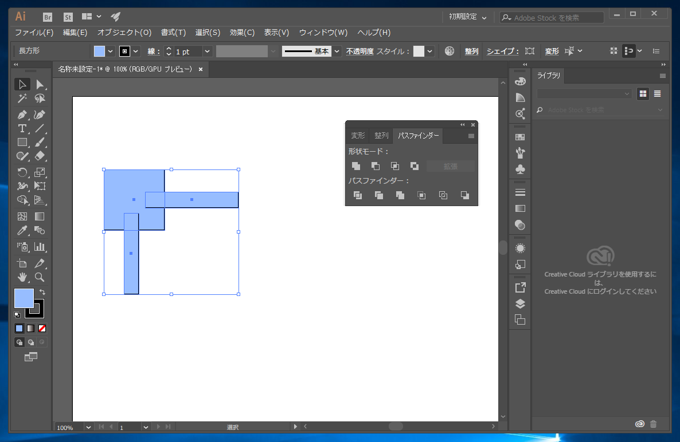Switch to Gradient fill mode
This screenshot has height=442, width=680.
(30, 328)
